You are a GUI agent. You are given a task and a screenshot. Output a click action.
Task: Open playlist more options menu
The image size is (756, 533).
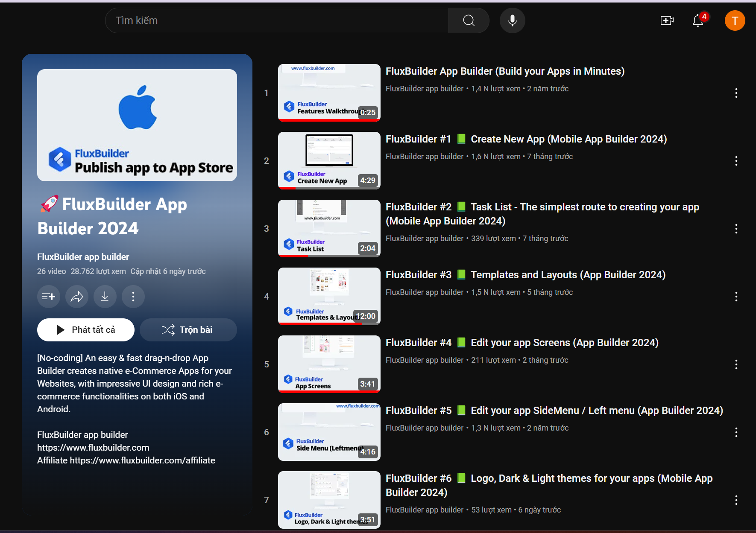tap(133, 297)
